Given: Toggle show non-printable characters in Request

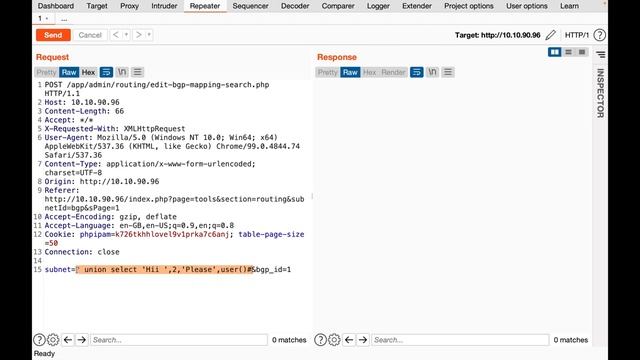Looking at the screenshot, I should (x=122, y=72).
